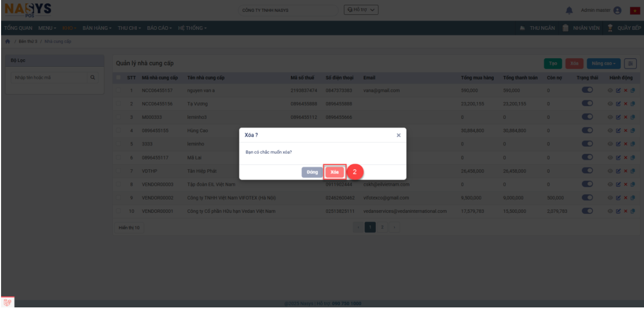644x309 pixels.
Task: Open the BÁN HÀNG menu
Action: [x=96, y=28]
